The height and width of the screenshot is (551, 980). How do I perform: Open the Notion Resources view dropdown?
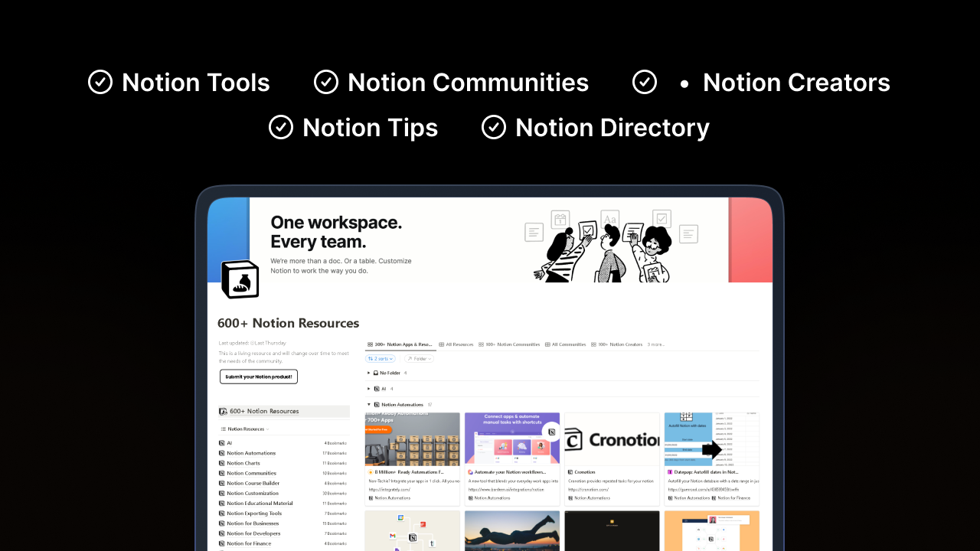click(245, 429)
